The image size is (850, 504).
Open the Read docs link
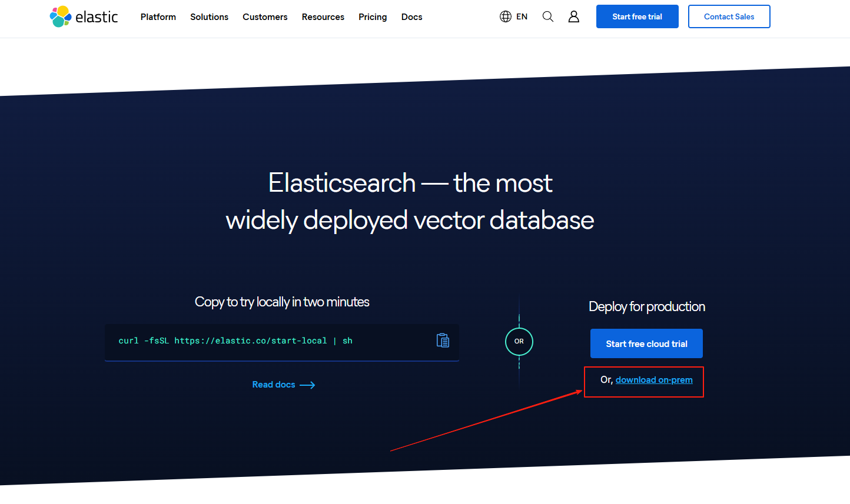(x=284, y=385)
